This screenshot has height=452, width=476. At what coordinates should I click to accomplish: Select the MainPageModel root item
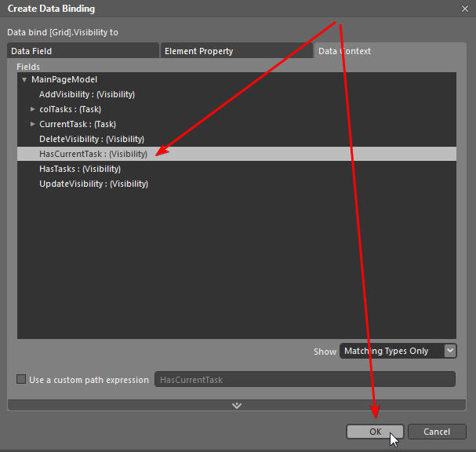(x=64, y=79)
